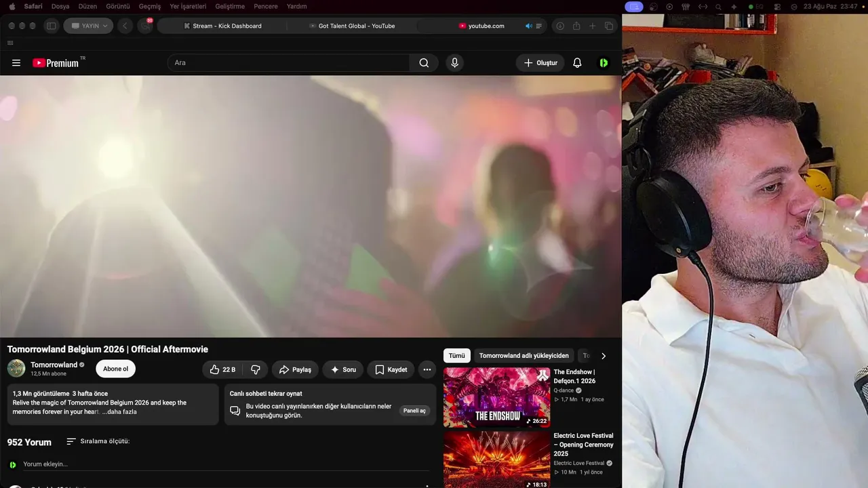The width and height of the screenshot is (868, 488).
Task: Click the menu bar date 23 Ağu Paz
Action: (819, 7)
